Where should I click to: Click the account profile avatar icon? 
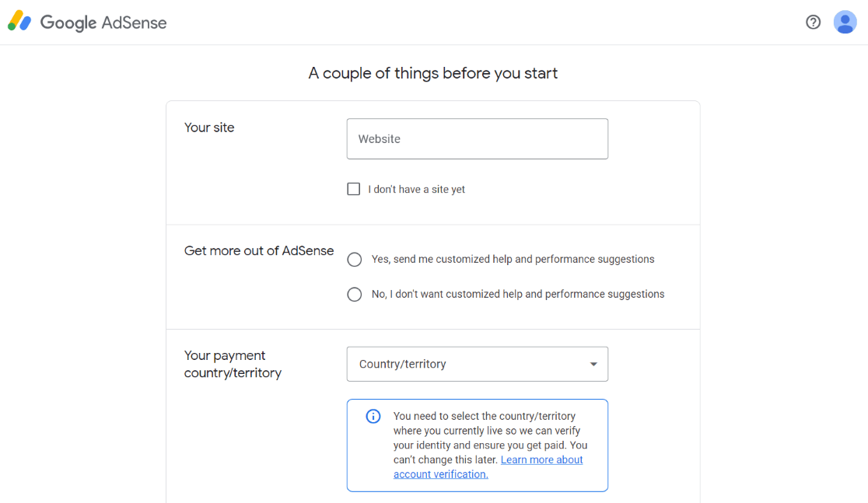(x=845, y=22)
